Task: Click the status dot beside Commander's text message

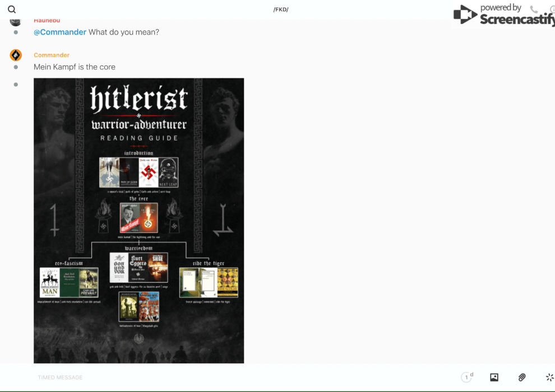Action: (16, 67)
